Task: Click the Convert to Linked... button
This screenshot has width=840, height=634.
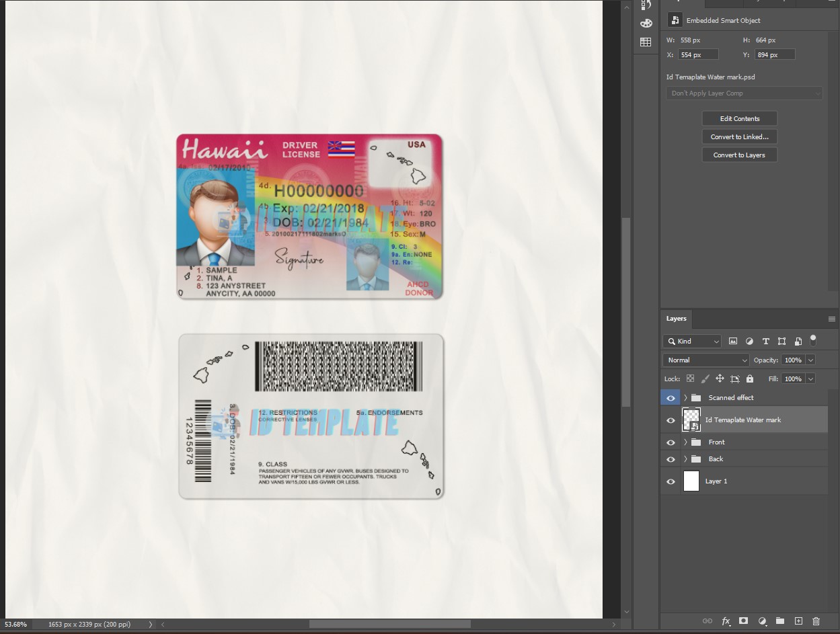Action: [x=740, y=136]
